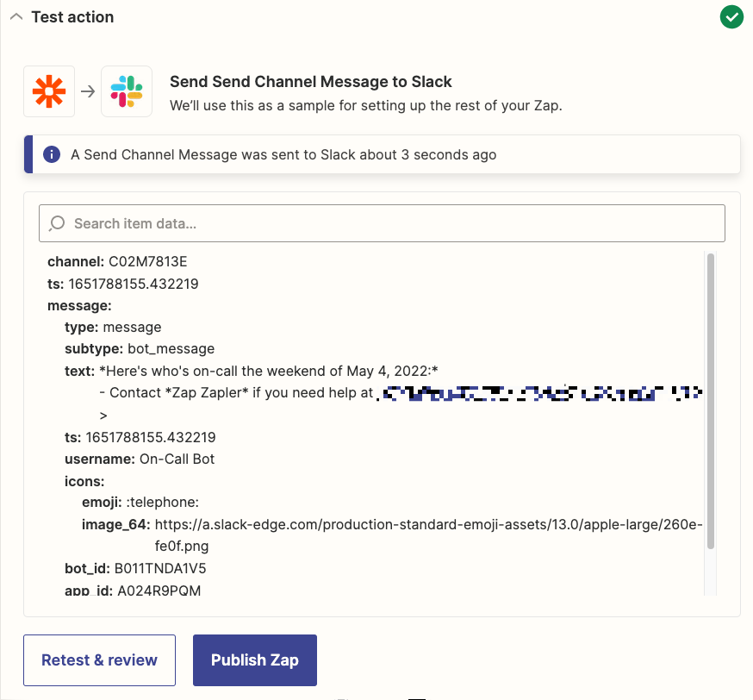The image size is (753, 700).
Task: Select channel value C02M7813E
Action: click(148, 261)
